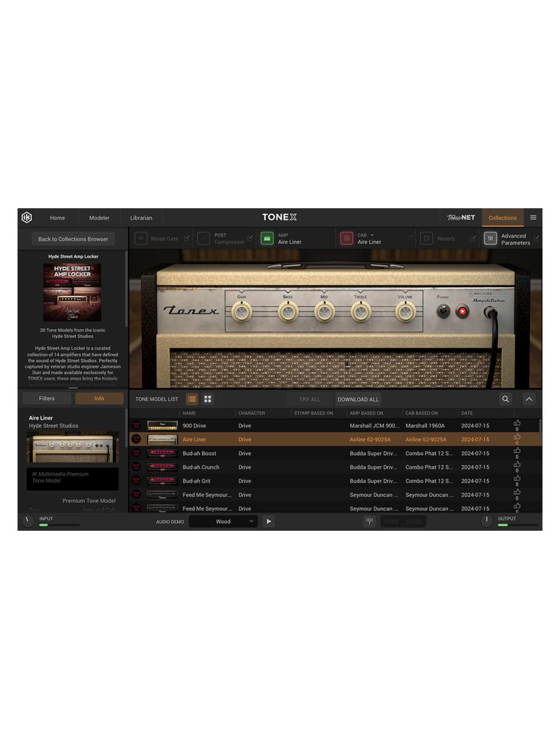Screen dimensions: 560x739
Task: Select the Reverb block in the signal chain
Action: coord(442,238)
